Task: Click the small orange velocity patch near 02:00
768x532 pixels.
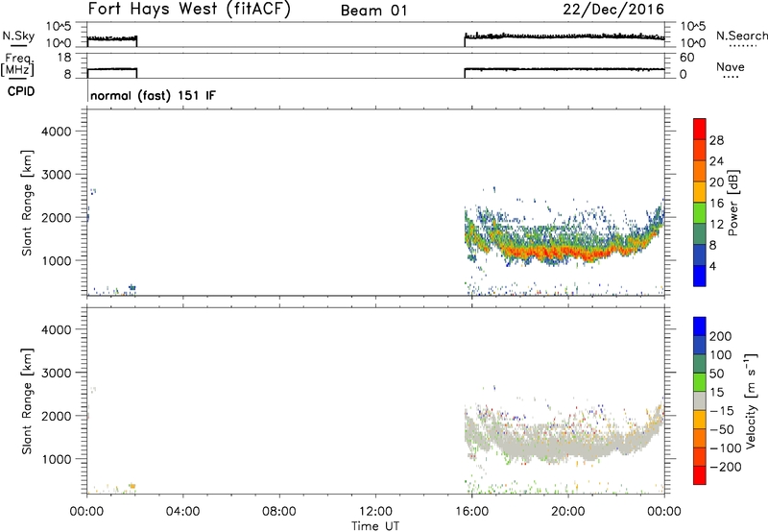Action: (x=132, y=486)
